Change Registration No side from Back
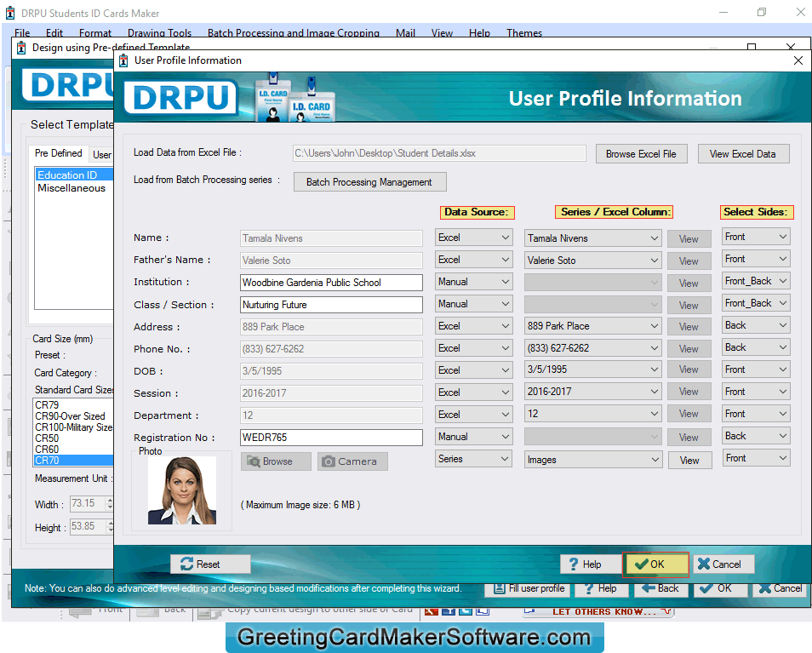Screen dimensions: 812x653 [756, 436]
